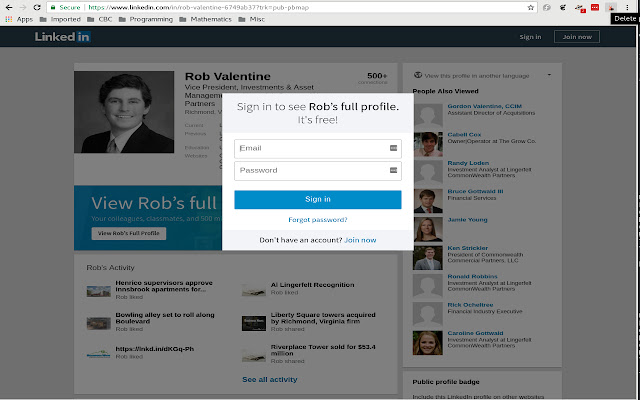Open Jamie Young profile link
Viewport: 640px width, 400px height.
[x=467, y=220]
